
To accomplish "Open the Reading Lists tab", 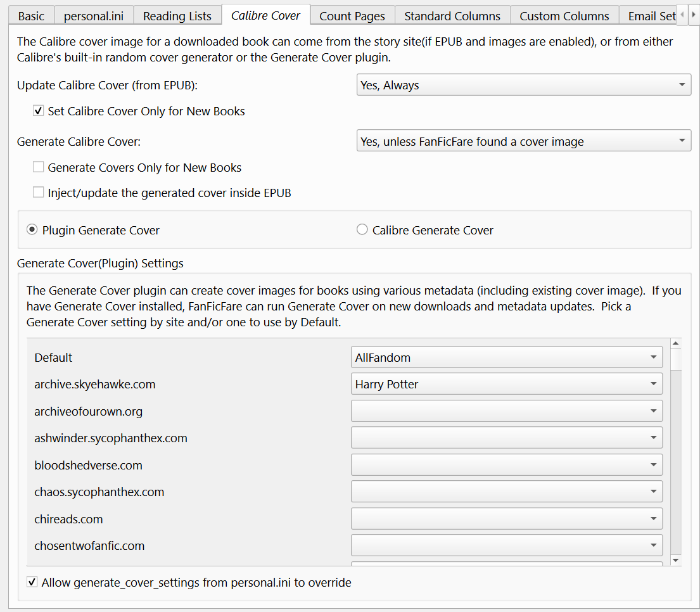I will tap(177, 16).
